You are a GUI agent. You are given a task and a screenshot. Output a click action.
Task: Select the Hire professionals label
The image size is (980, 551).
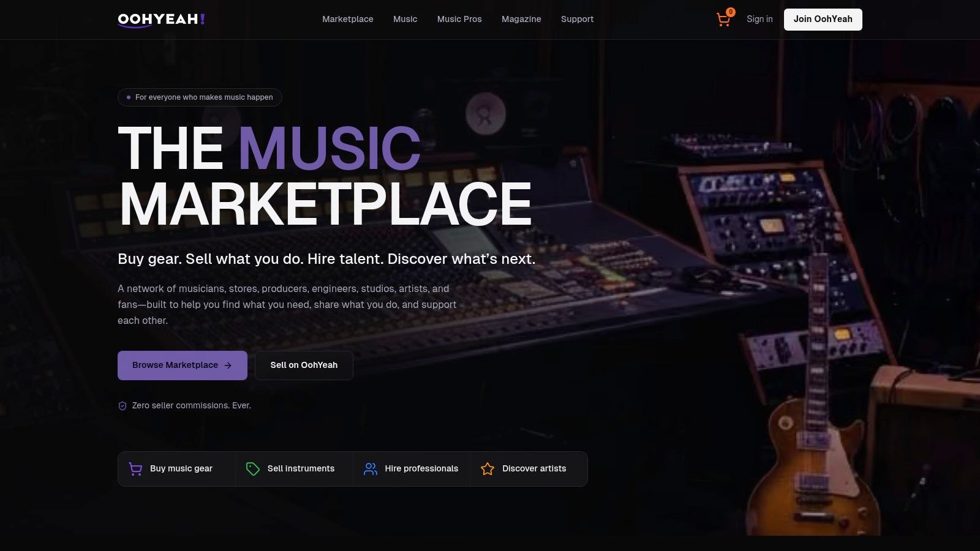coord(421,469)
